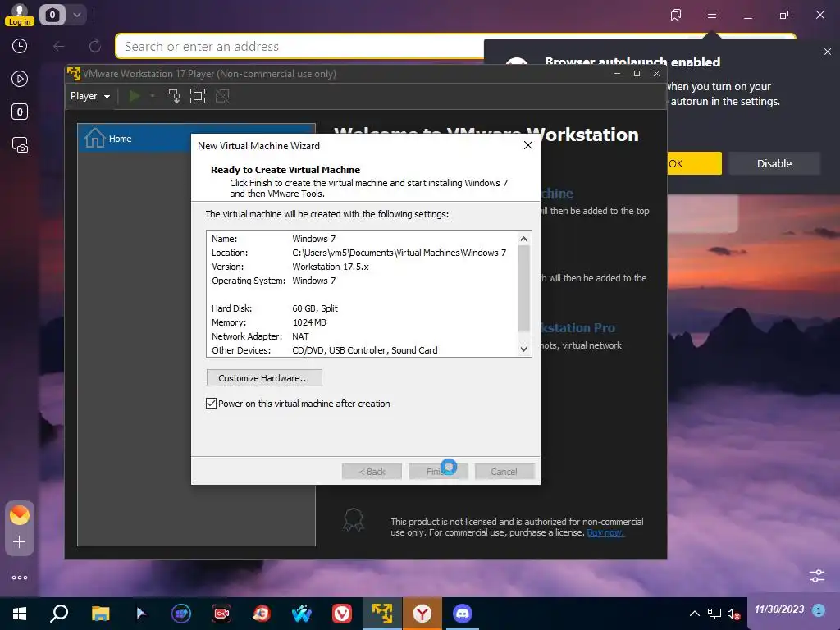
Task: Expand the tab list dropdown chevron
Action: pyautogui.click(x=76, y=15)
